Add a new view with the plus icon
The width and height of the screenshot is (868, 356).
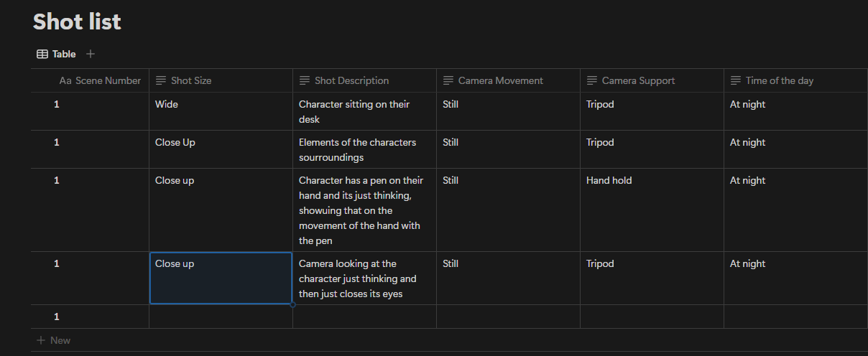pyautogui.click(x=91, y=54)
